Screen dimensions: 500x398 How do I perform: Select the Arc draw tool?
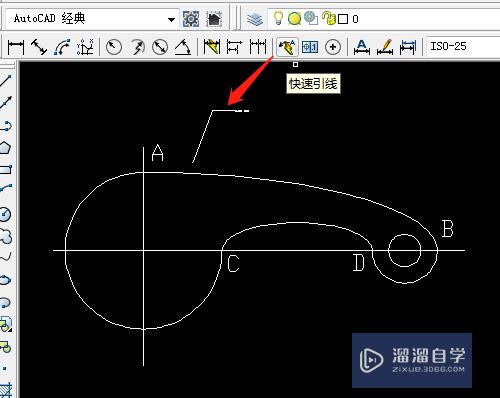coord(5,189)
